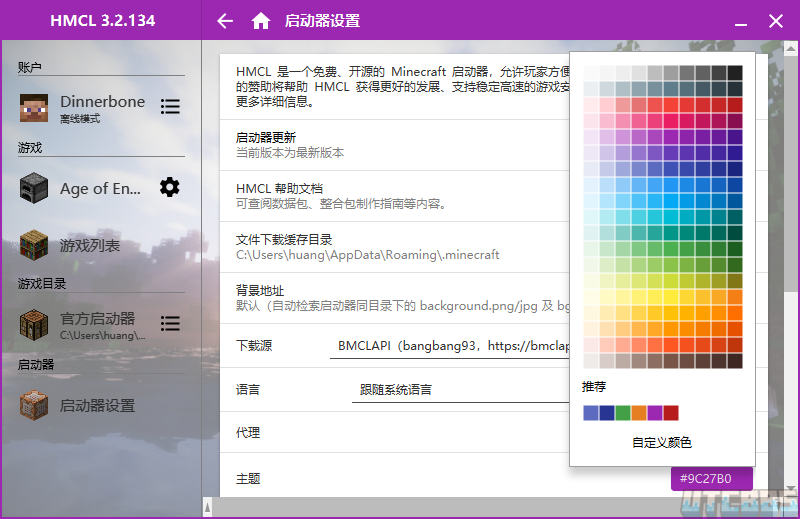The height and width of the screenshot is (519, 800).
Task: Open the 下载源 BMCLAPI dropdown
Action: (450, 346)
